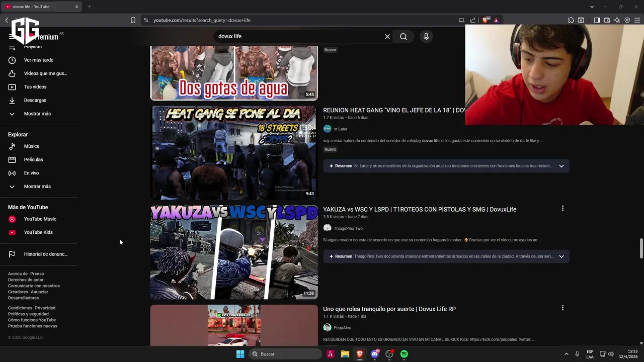
Task: Clear the YouTube search box text
Action: (387, 37)
